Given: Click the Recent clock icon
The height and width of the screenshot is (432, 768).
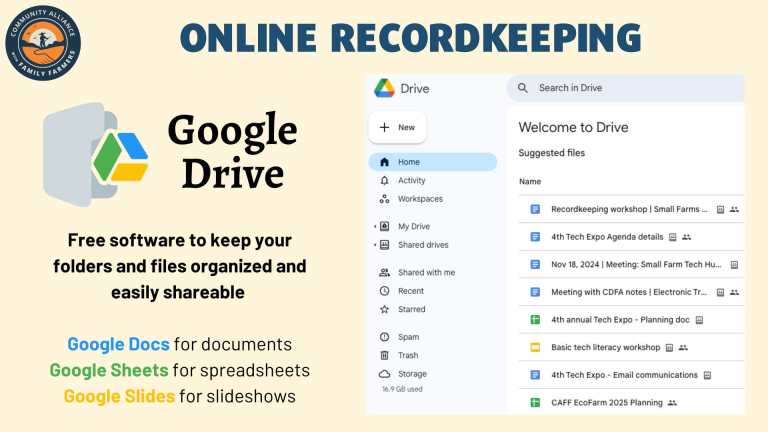Looking at the screenshot, I should [x=385, y=291].
